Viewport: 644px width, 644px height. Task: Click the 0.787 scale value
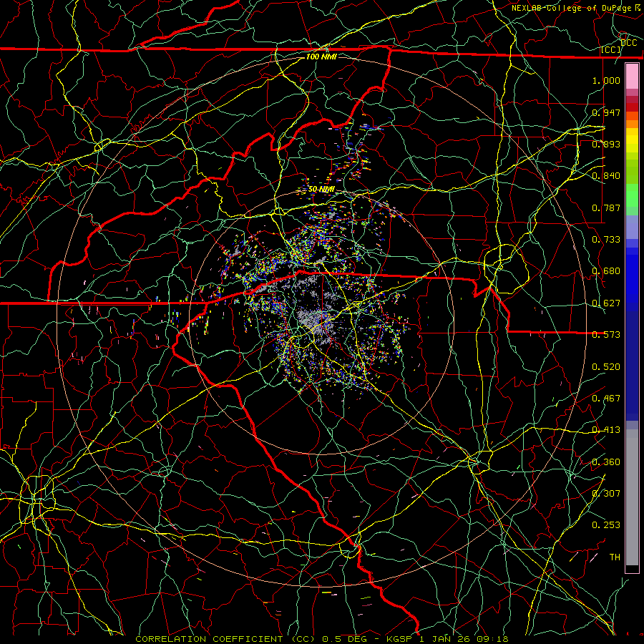click(x=606, y=208)
